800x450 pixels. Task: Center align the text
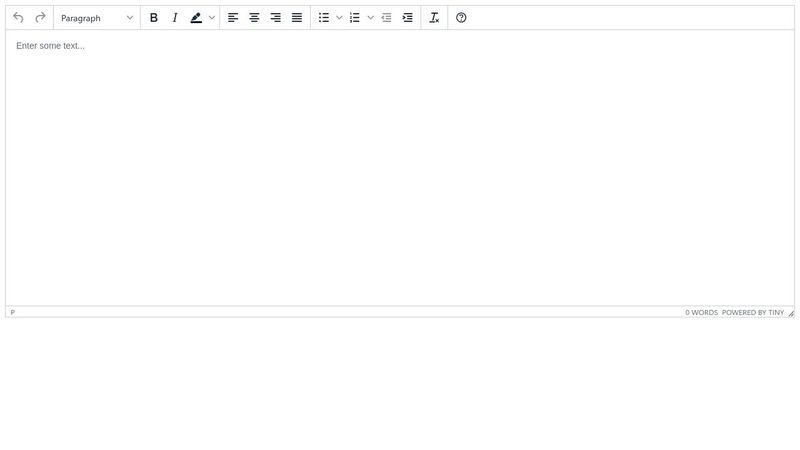[x=254, y=18]
